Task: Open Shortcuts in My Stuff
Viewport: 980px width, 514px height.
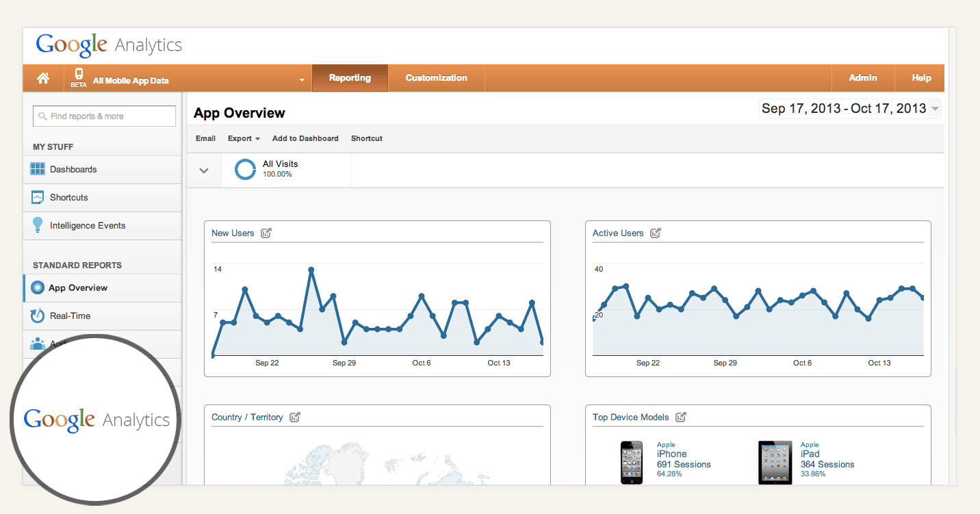Action: tap(103, 197)
